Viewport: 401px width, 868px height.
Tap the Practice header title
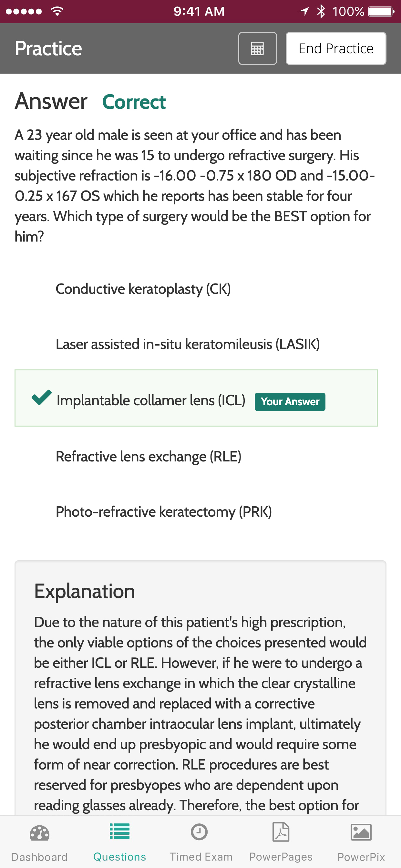48,48
